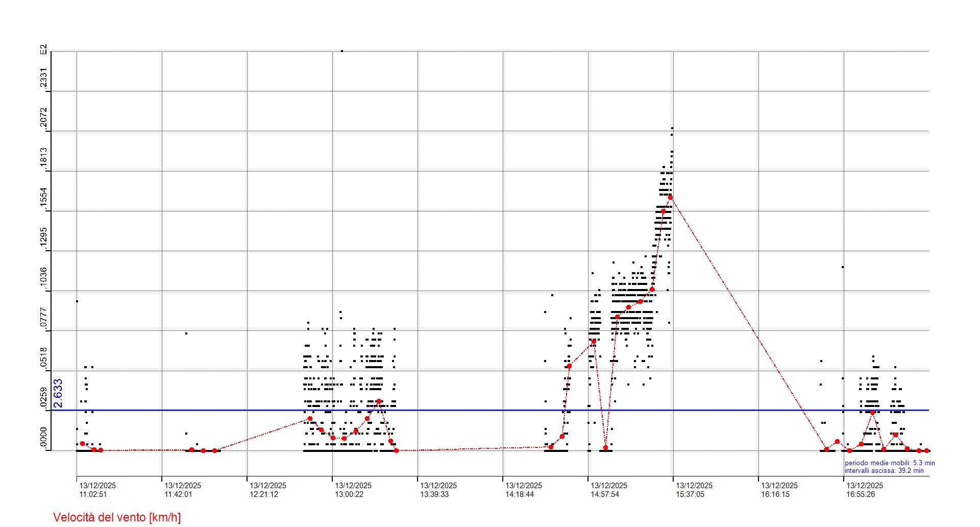
Task: Click the 'Velocità del vento [km/h]' legend label
Action: pyautogui.click(x=117, y=517)
